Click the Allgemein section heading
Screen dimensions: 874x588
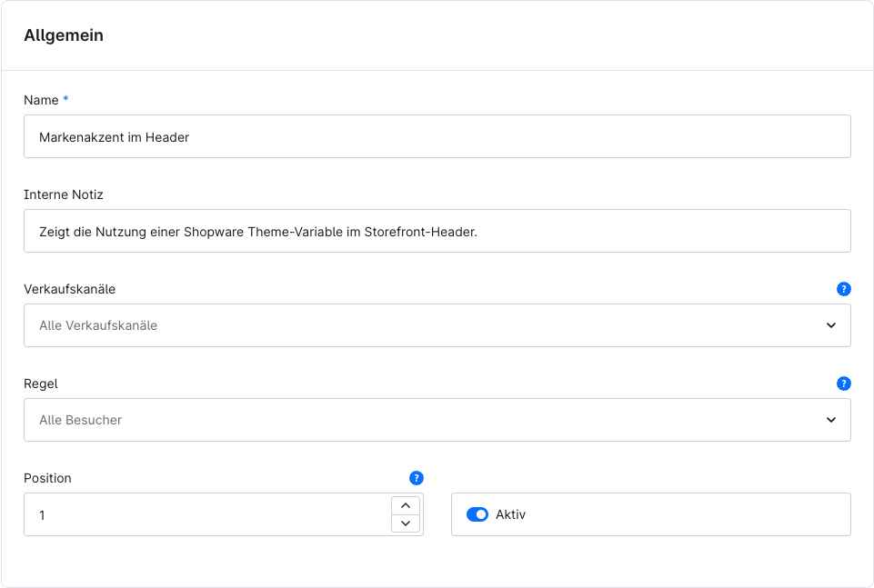[64, 35]
